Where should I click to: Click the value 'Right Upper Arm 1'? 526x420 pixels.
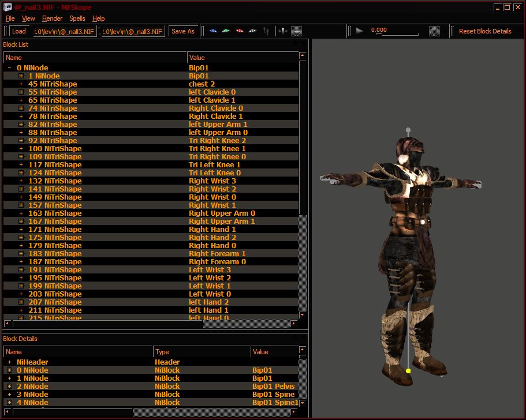click(222, 221)
